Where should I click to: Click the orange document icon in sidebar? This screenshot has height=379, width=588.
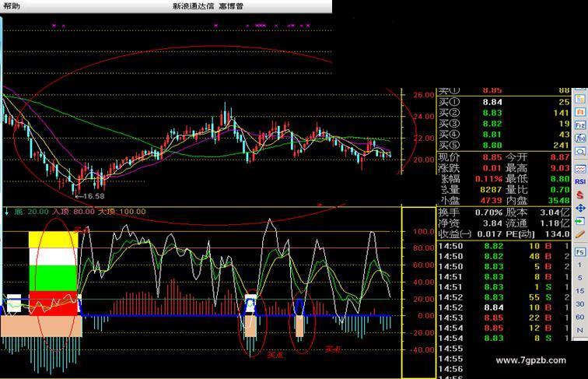580,112
